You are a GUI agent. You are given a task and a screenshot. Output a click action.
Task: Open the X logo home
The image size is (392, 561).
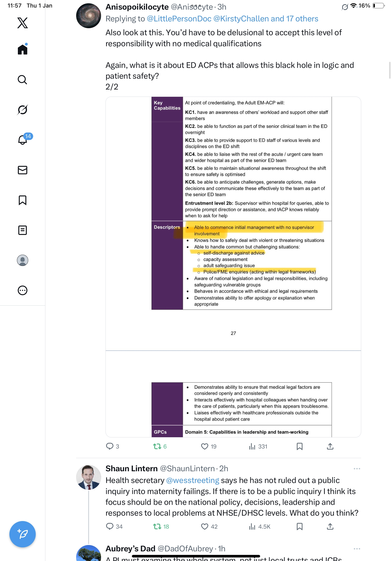click(x=23, y=23)
